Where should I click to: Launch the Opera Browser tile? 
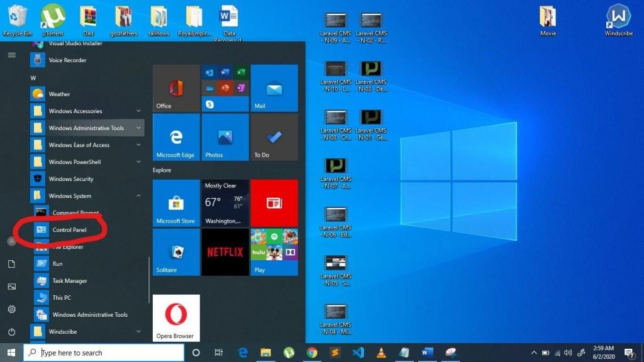[x=176, y=318]
